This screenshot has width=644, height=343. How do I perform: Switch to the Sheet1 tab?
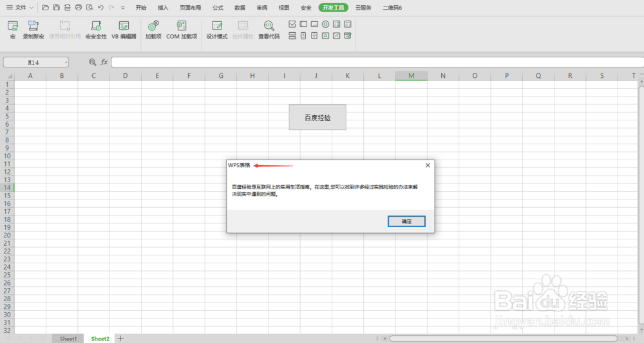(x=68, y=338)
